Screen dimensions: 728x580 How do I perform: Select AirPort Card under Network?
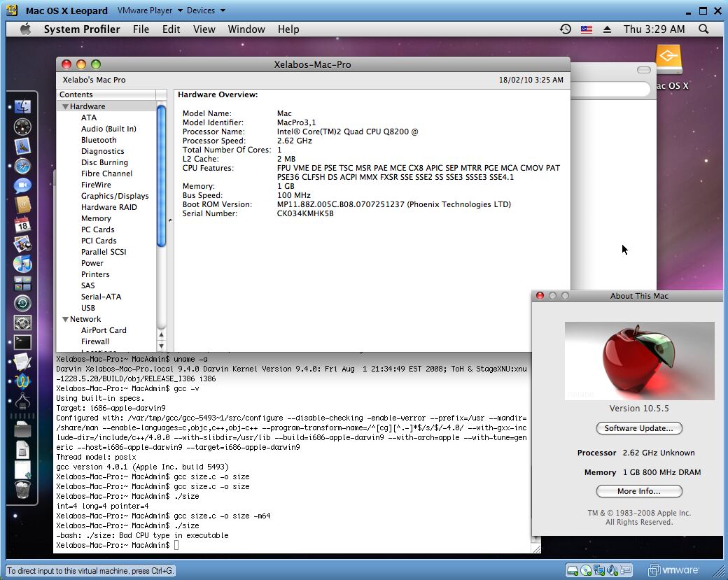(104, 330)
